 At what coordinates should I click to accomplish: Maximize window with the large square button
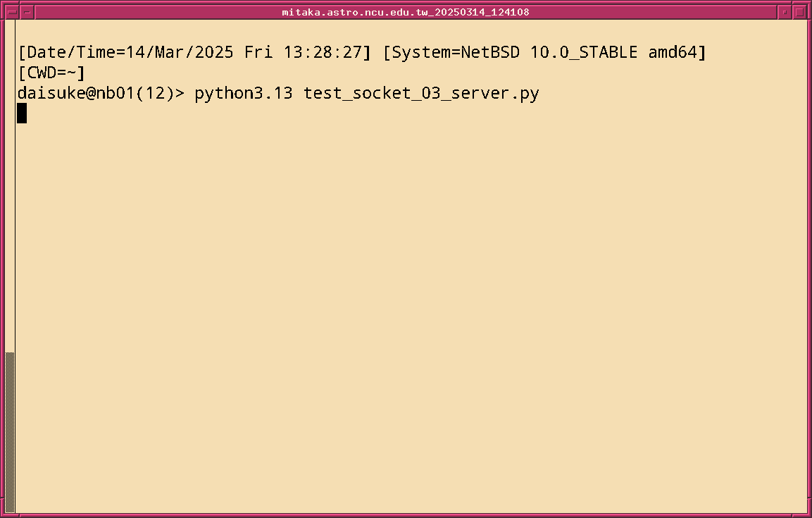pos(799,12)
